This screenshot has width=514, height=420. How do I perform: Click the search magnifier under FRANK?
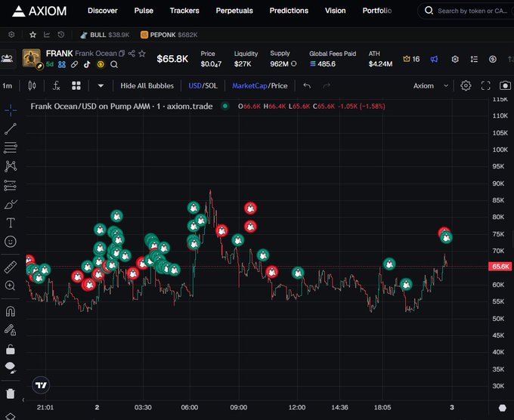[114, 64]
